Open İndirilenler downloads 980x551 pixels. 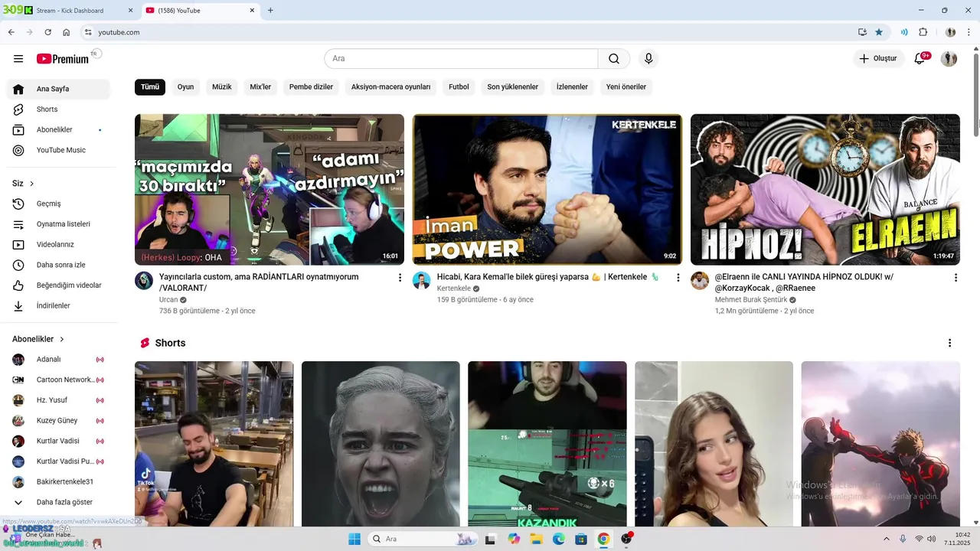click(59, 306)
